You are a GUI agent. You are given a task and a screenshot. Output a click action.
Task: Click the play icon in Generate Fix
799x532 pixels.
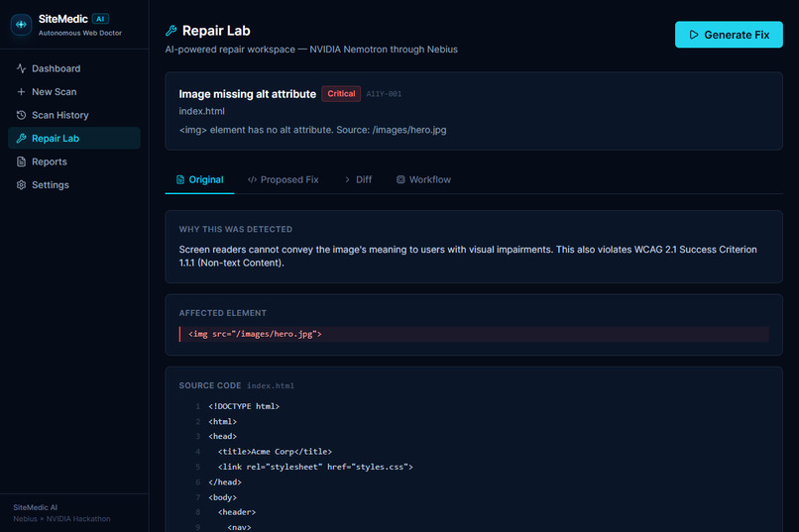point(694,35)
